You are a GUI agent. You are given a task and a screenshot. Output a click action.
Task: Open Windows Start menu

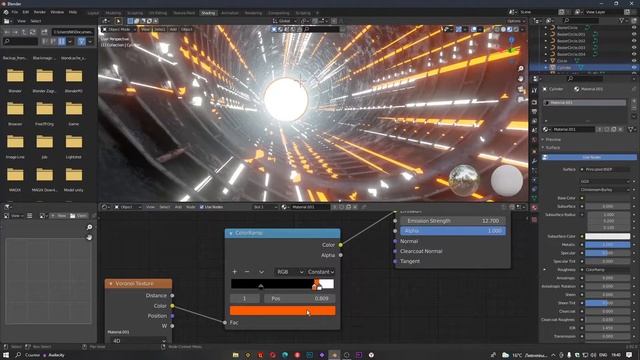[6, 355]
